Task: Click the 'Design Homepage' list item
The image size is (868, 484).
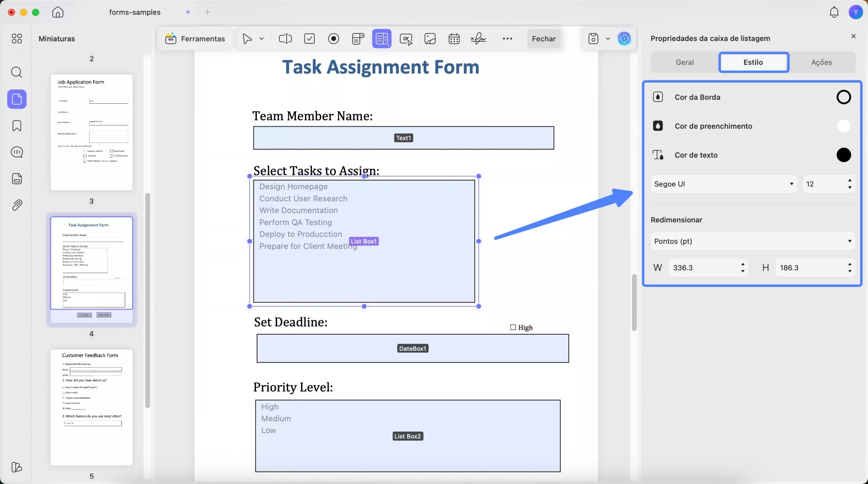Action: [x=293, y=187]
